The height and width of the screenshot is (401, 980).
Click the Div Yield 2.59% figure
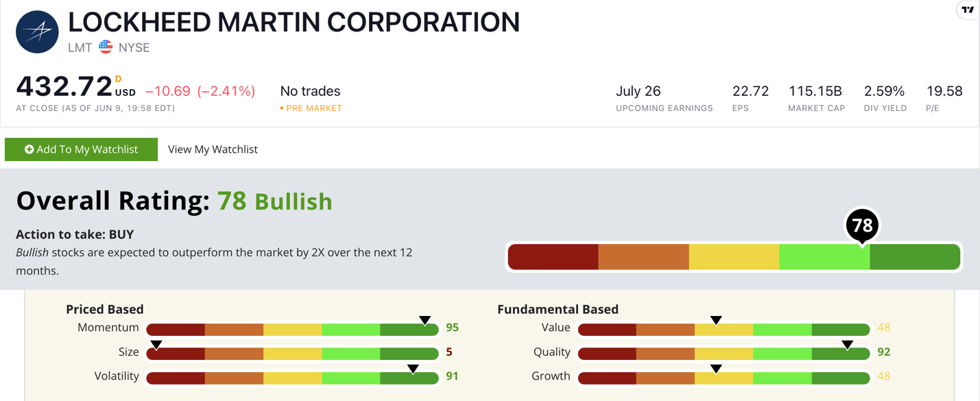coord(885,91)
